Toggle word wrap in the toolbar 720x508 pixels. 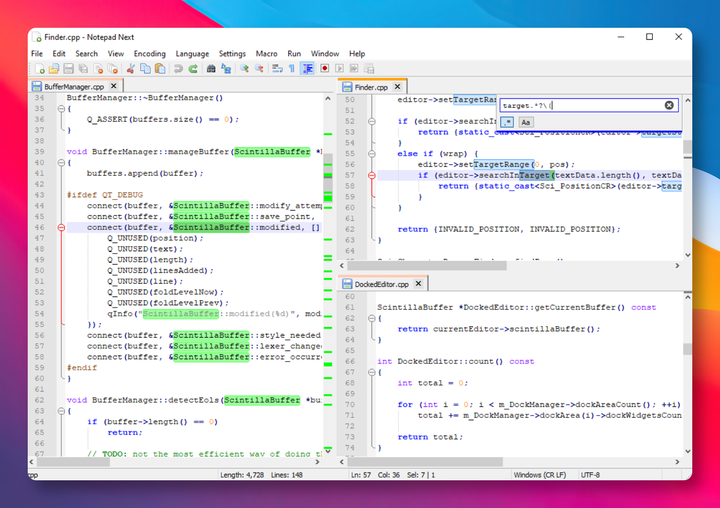coord(277,69)
